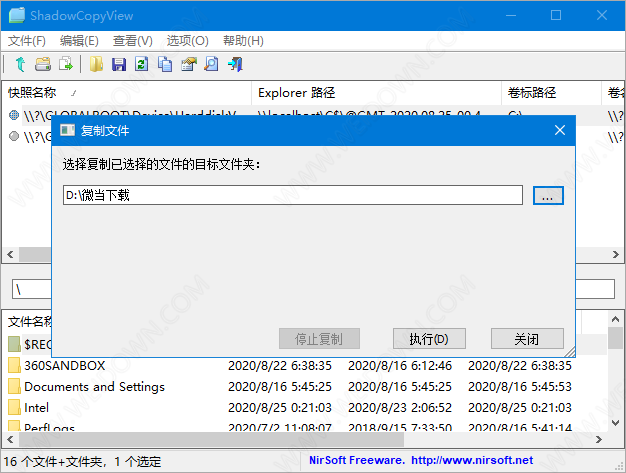Minimize the ShadowCopyView window
The width and height of the screenshot is (626, 473).
click(511, 15)
